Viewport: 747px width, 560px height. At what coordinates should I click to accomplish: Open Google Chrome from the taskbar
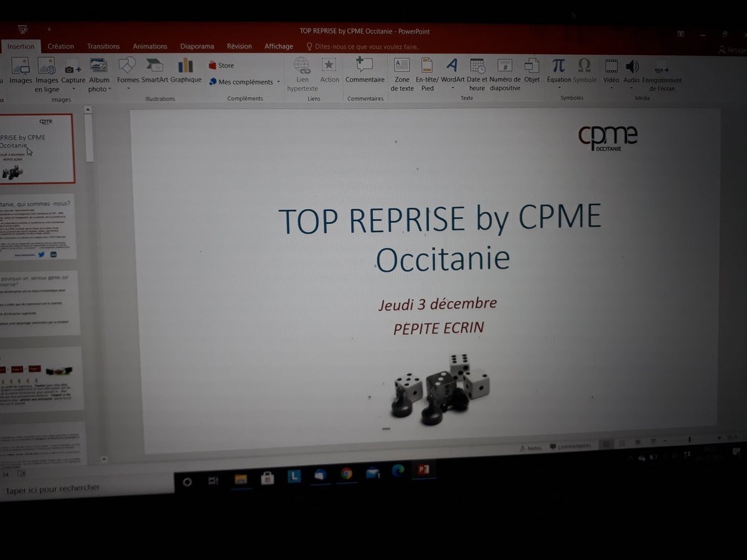point(346,474)
